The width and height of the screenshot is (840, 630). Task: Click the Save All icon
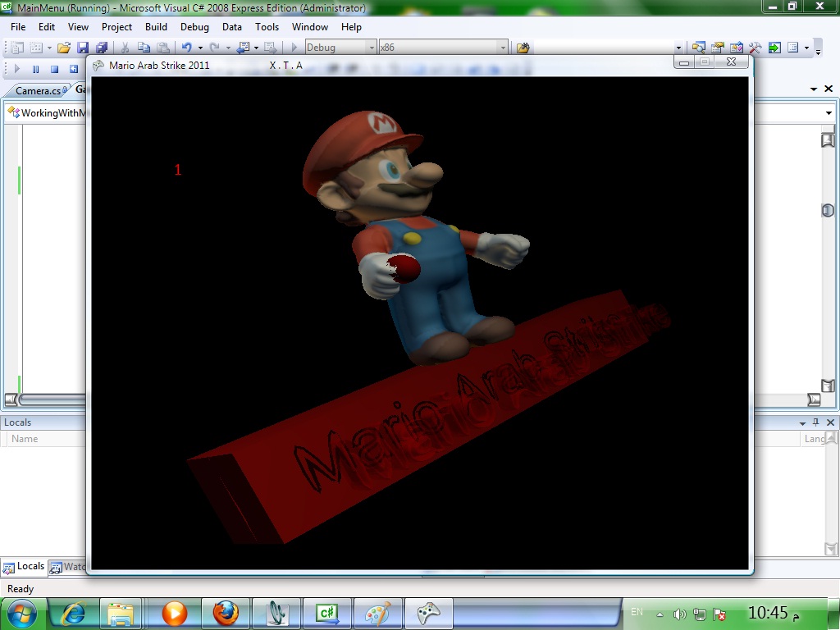pos(101,48)
